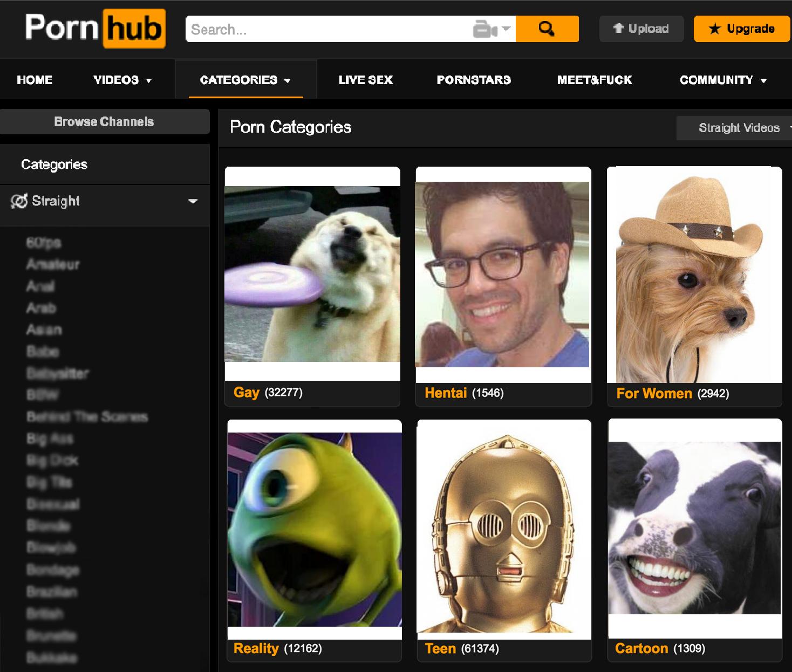Click the star icon on the Upgrade button
The image size is (792, 672).
coord(714,29)
